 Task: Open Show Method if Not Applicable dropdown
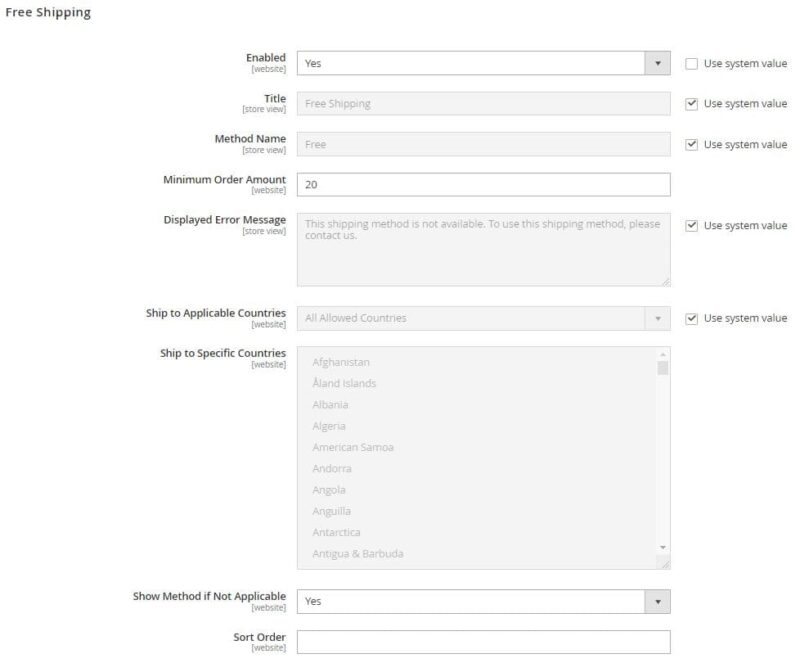click(x=483, y=602)
